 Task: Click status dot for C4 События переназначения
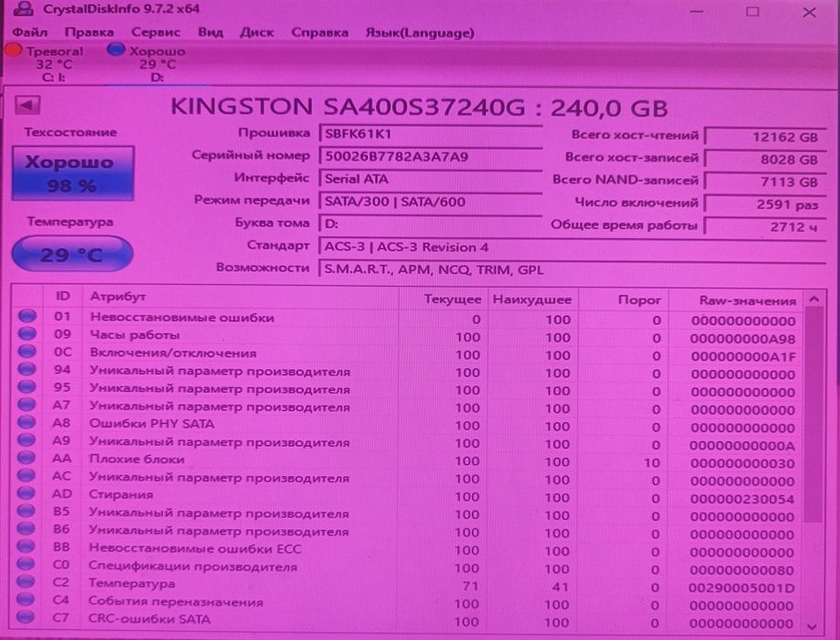pos(25,600)
